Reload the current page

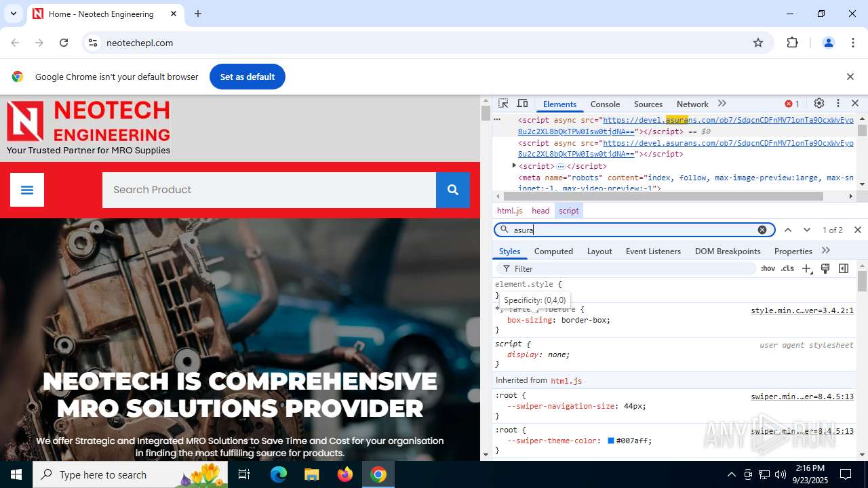[x=64, y=43]
